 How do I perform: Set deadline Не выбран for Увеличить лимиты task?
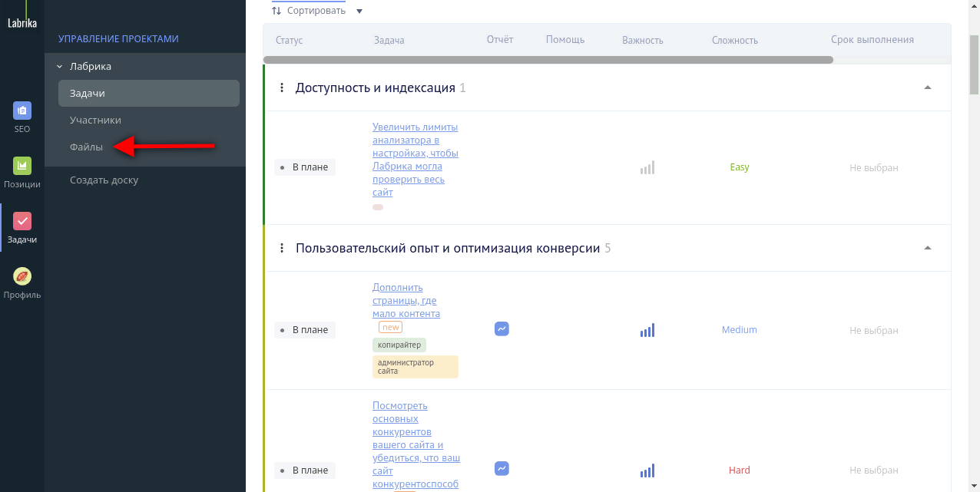(873, 167)
